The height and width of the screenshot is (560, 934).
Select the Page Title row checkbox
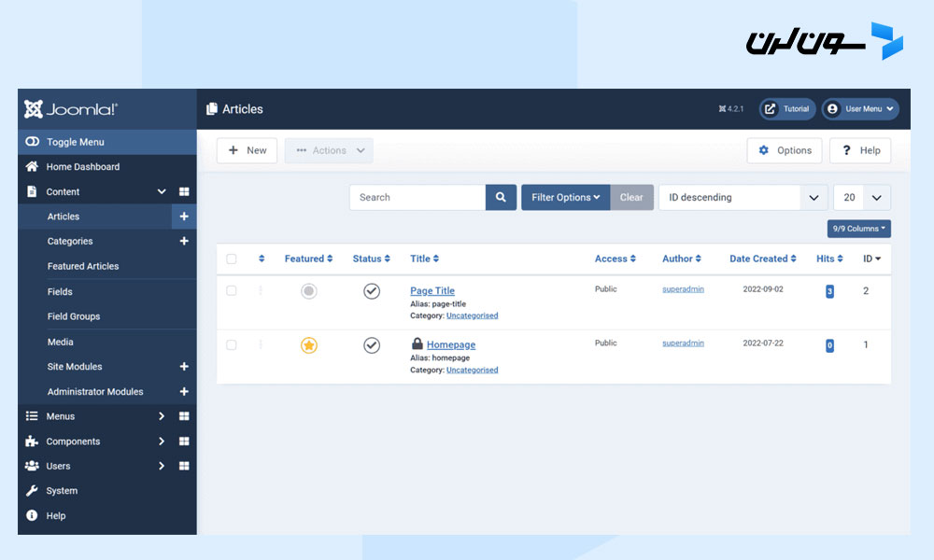tap(231, 291)
